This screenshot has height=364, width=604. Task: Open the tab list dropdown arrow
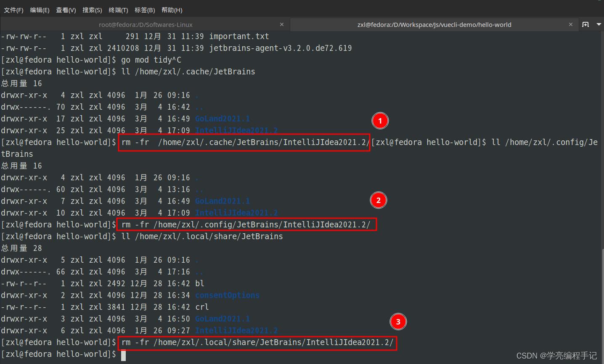point(599,24)
